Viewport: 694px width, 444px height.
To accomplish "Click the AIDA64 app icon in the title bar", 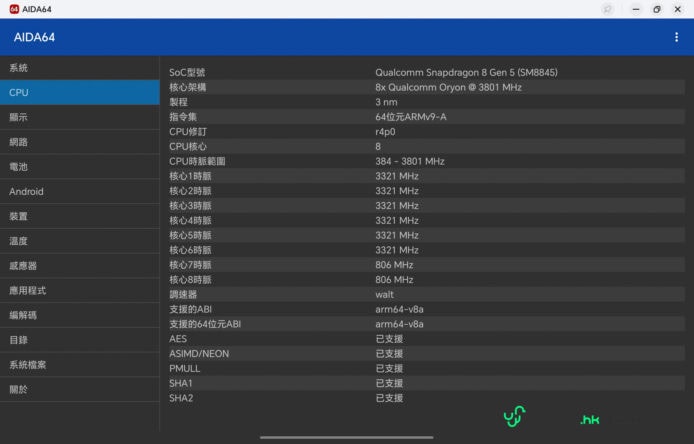I will pyautogui.click(x=14, y=9).
